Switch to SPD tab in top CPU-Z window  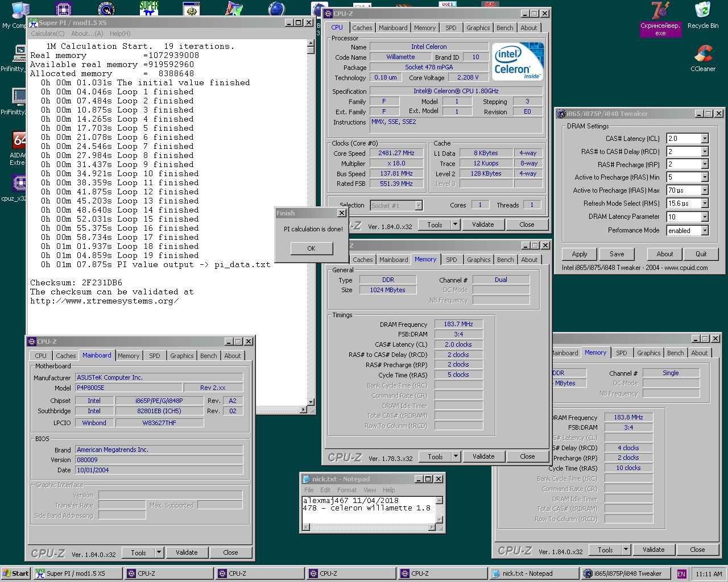(x=450, y=28)
